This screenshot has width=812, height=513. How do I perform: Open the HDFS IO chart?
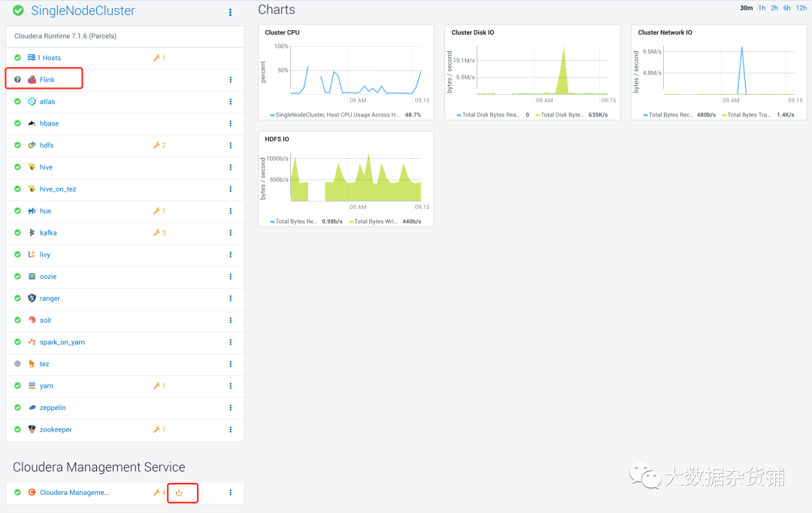(346, 179)
